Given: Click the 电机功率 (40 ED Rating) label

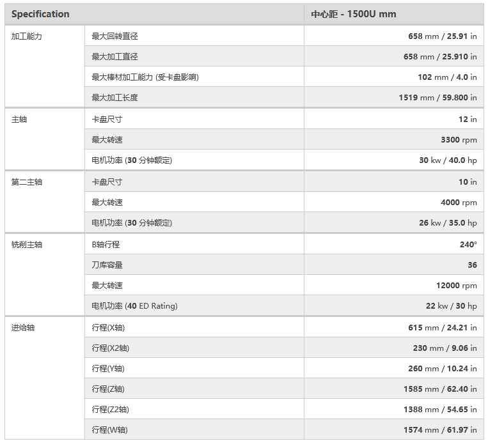Looking at the screenshot, I should tap(134, 306).
